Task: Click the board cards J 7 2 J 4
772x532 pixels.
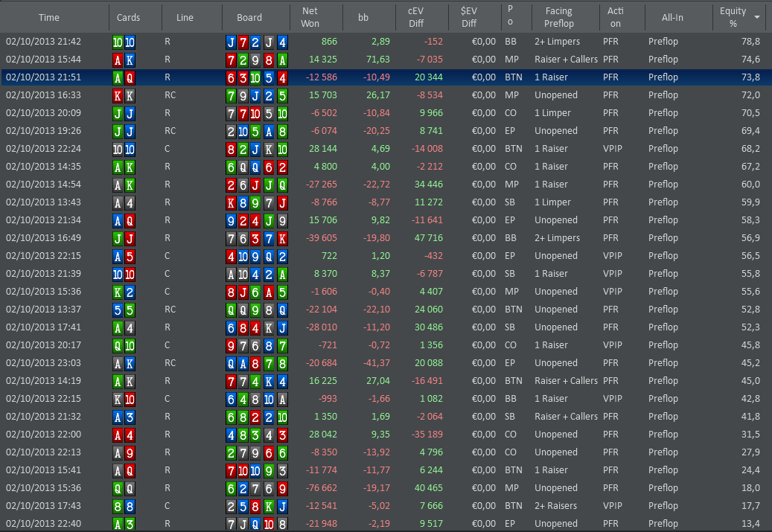Action: coord(257,42)
